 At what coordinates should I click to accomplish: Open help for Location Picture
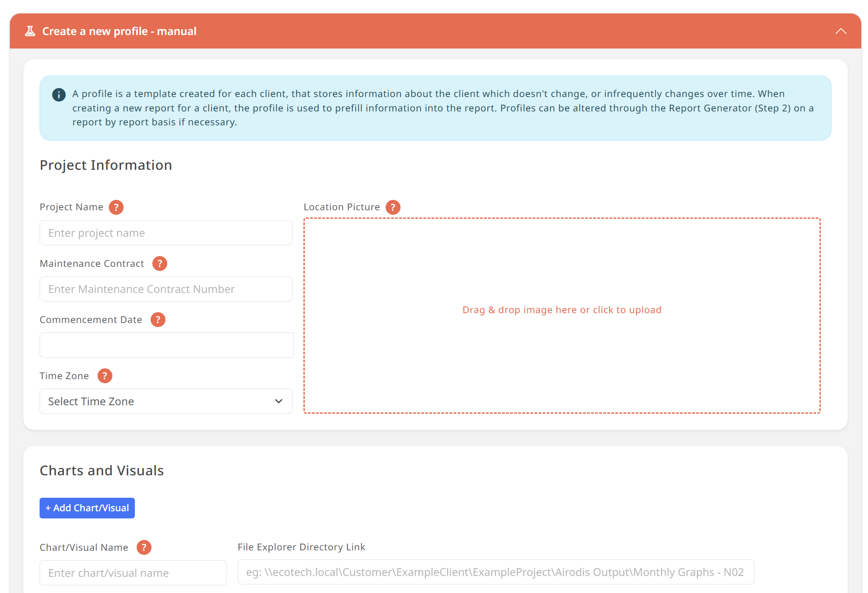[x=393, y=207]
